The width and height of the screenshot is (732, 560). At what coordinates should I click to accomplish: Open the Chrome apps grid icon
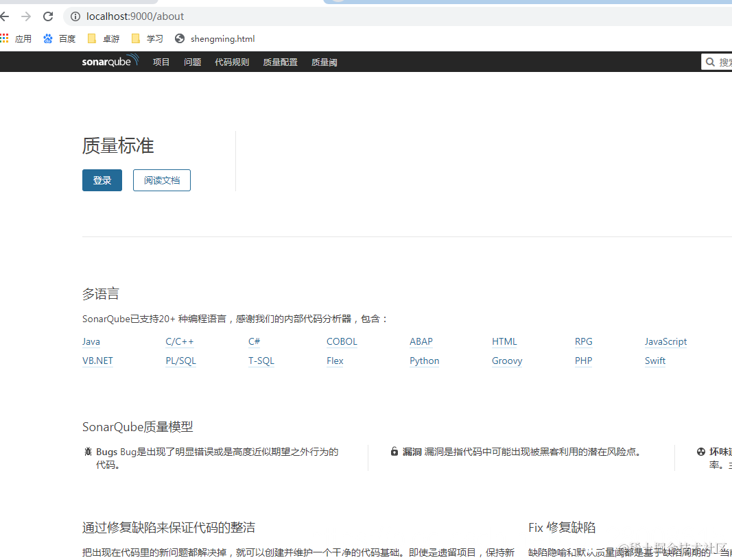tap(5, 38)
